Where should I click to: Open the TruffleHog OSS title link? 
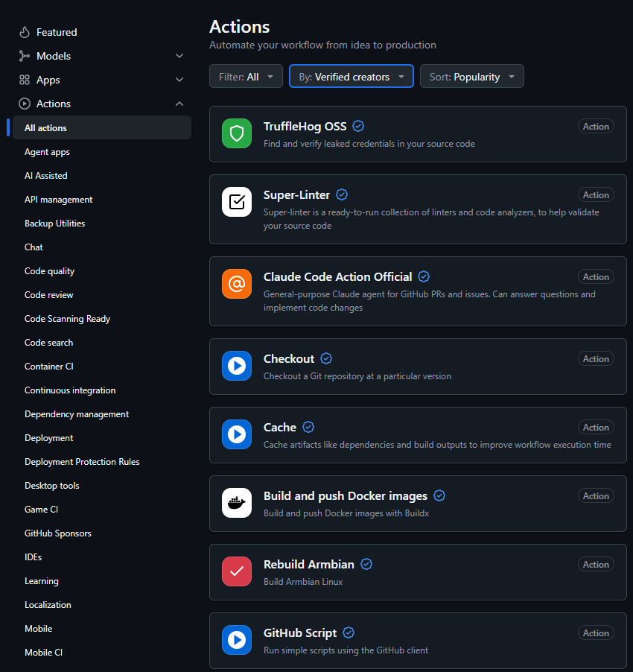pos(305,127)
